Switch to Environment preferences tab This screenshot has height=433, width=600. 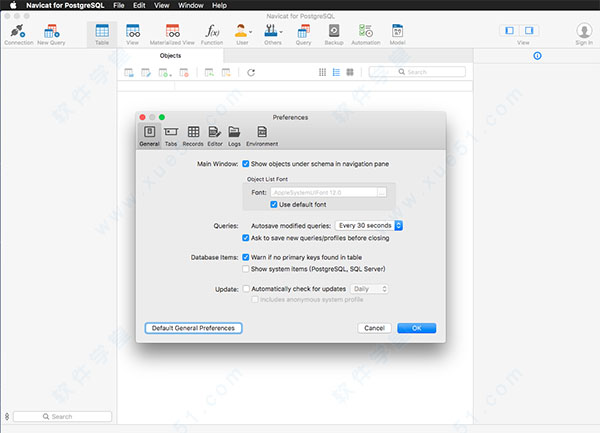(x=262, y=136)
